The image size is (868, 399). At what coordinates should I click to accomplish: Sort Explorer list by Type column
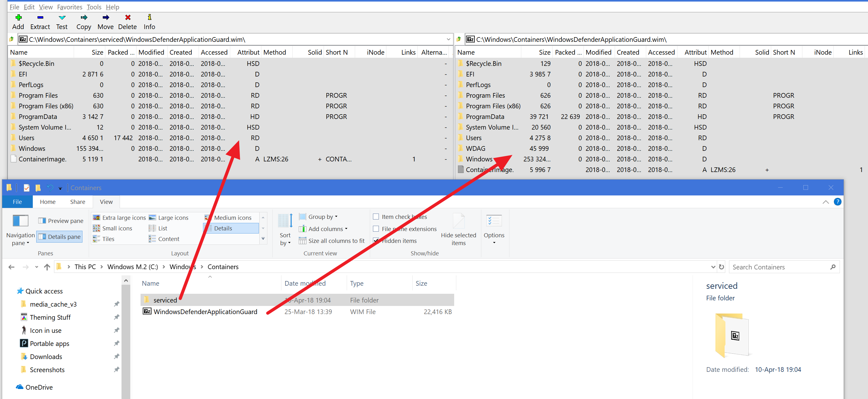[379, 283]
